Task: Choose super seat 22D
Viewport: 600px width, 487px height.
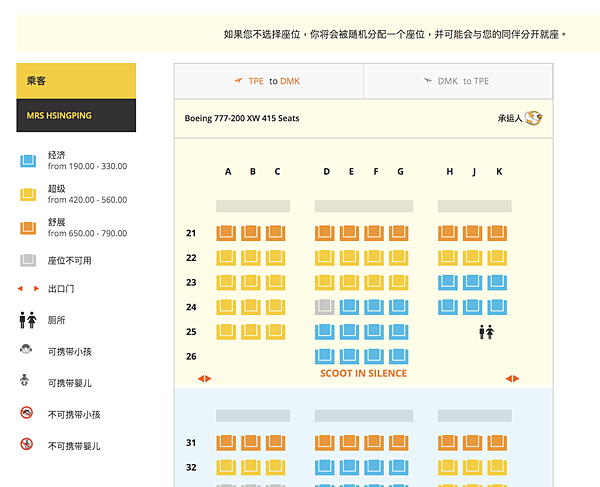Action: 324,258
